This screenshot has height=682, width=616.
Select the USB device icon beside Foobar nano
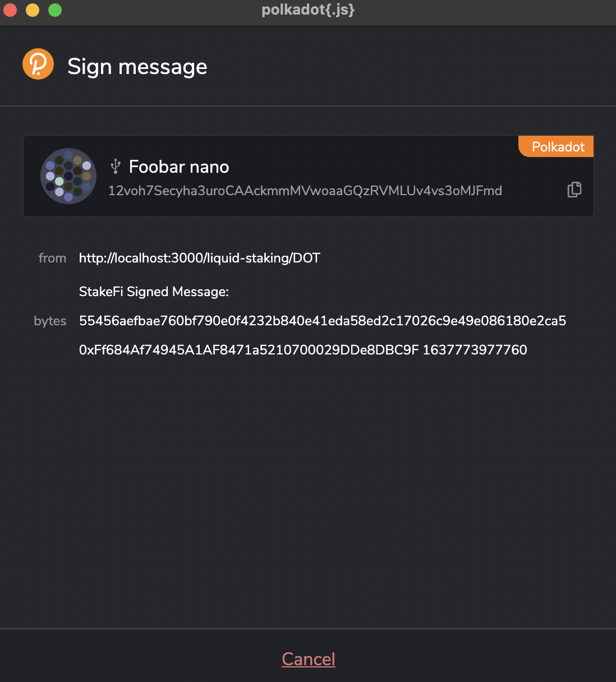point(116,166)
